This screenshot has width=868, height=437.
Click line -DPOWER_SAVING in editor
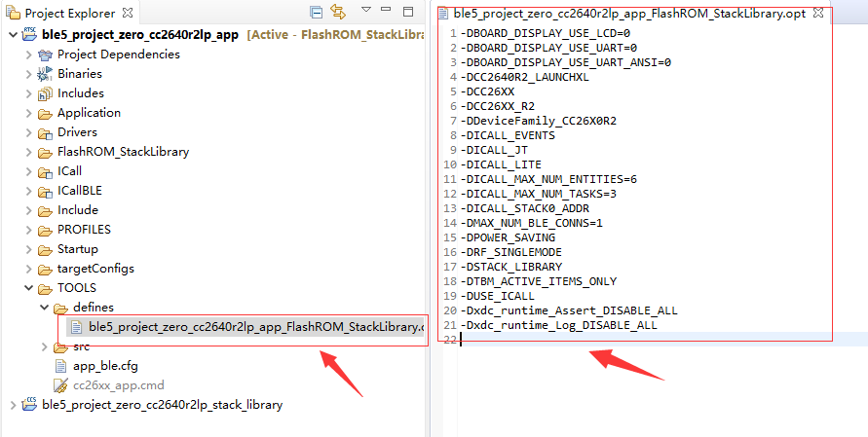[508, 237]
